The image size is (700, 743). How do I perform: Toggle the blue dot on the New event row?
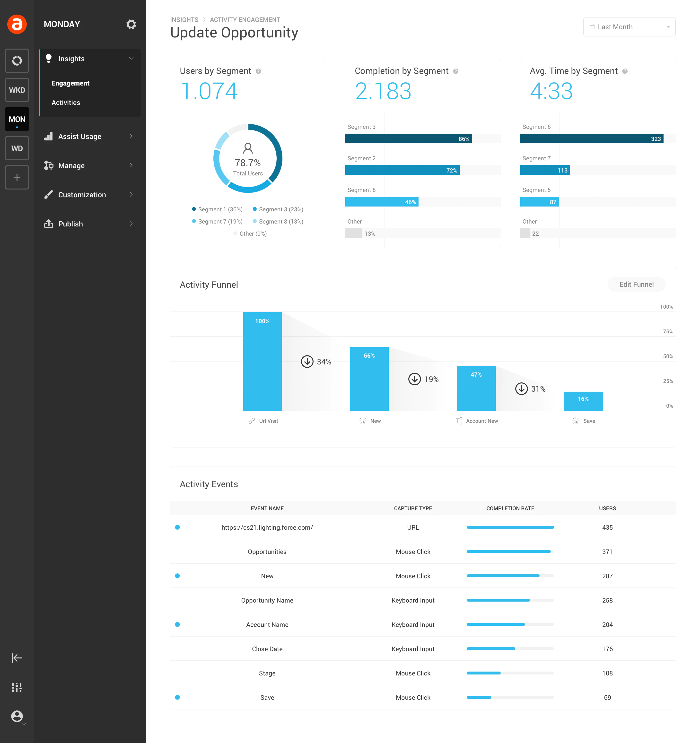tap(178, 576)
